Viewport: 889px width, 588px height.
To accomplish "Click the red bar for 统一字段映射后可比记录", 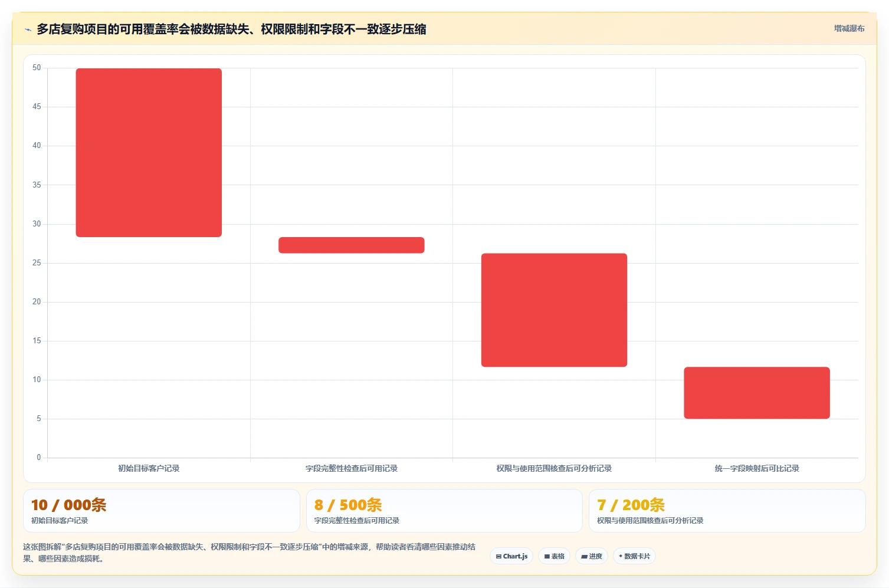I will click(x=757, y=393).
